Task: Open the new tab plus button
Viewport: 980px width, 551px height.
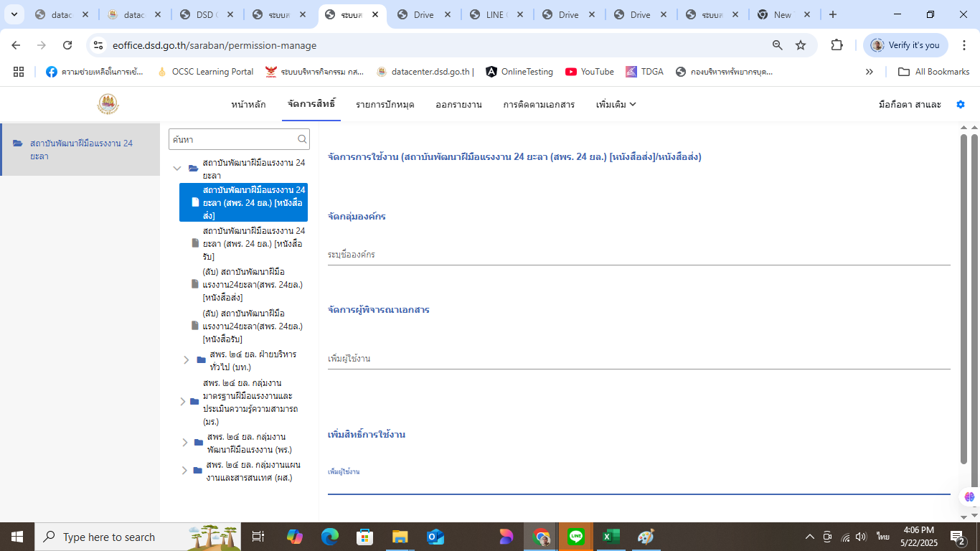Action: pos(832,14)
